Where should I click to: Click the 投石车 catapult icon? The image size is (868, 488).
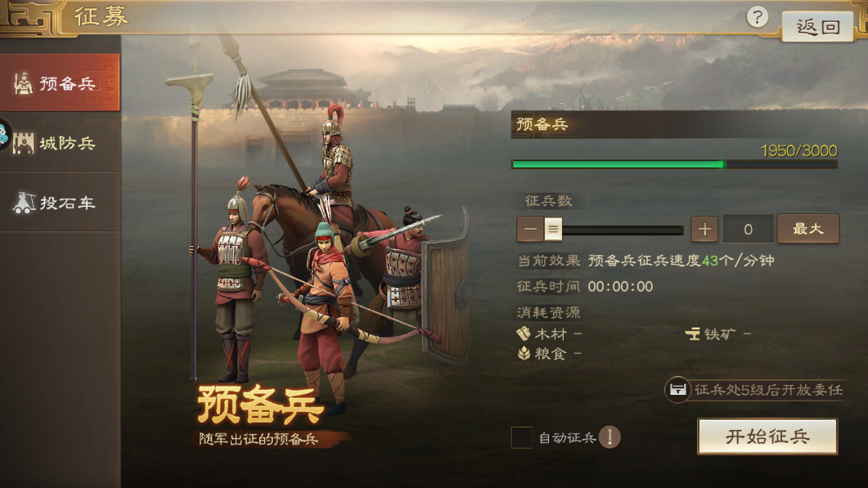[x=24, y=203]
